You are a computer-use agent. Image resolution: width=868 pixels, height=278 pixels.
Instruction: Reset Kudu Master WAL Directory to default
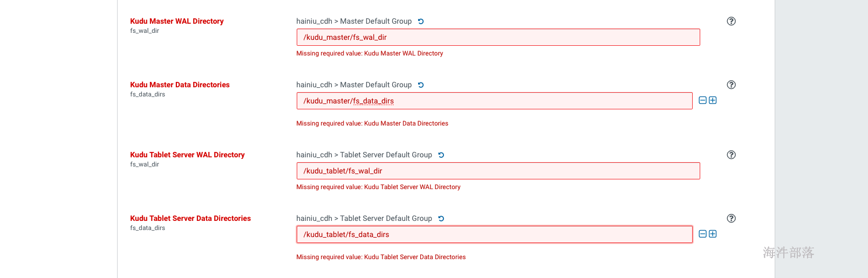(x=421, y=22)
